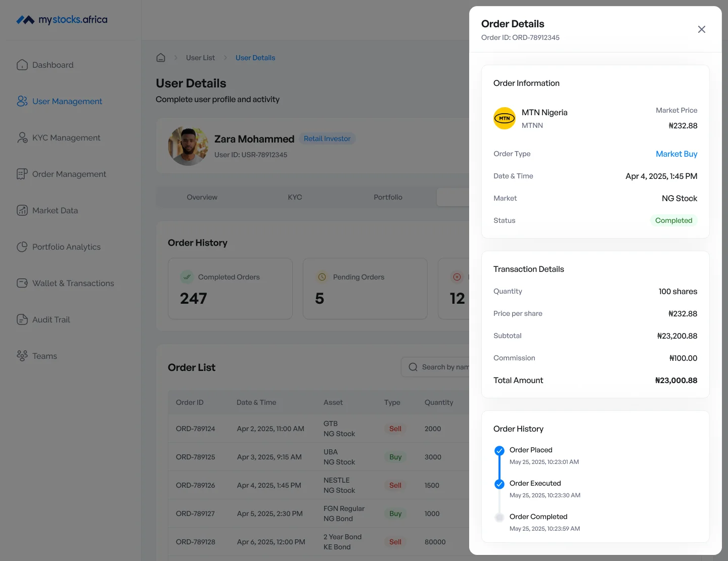Viewport: 728px width, 561px height.
Task: Click order ID ORD-789125
Action: pos(196,457)
